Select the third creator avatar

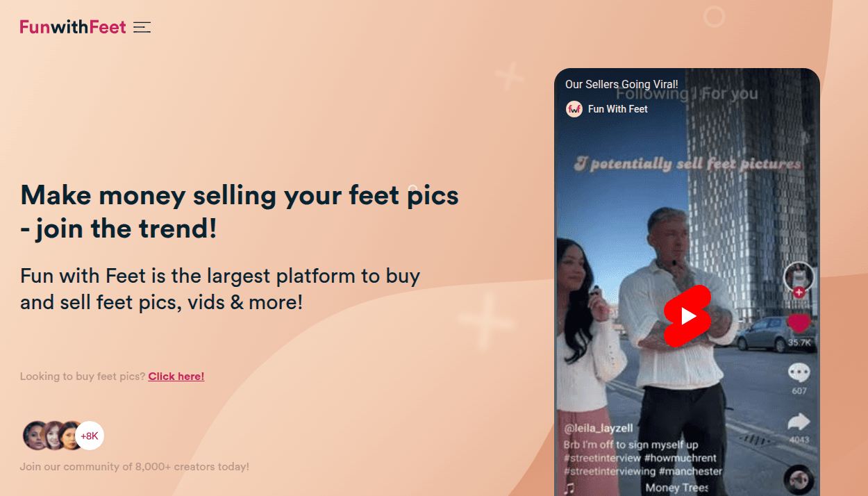pyautogui.click(x=69, y=436)
